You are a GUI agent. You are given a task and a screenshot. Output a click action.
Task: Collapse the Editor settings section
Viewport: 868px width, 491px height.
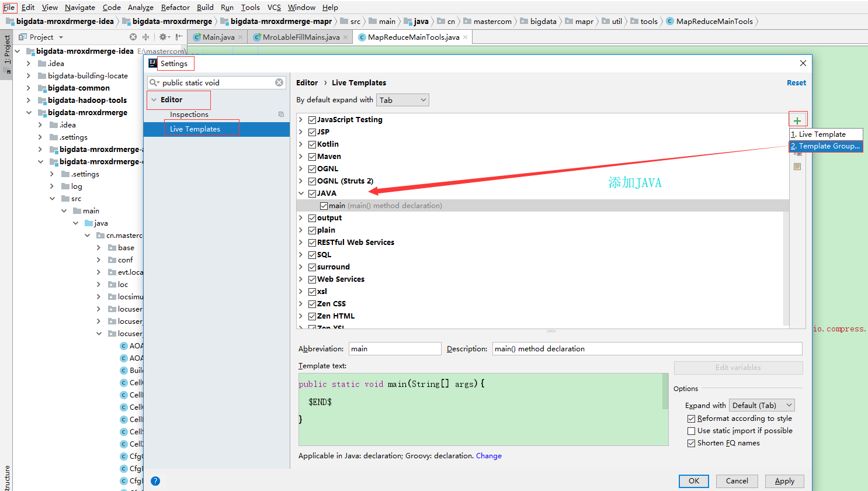coord(154,100)
